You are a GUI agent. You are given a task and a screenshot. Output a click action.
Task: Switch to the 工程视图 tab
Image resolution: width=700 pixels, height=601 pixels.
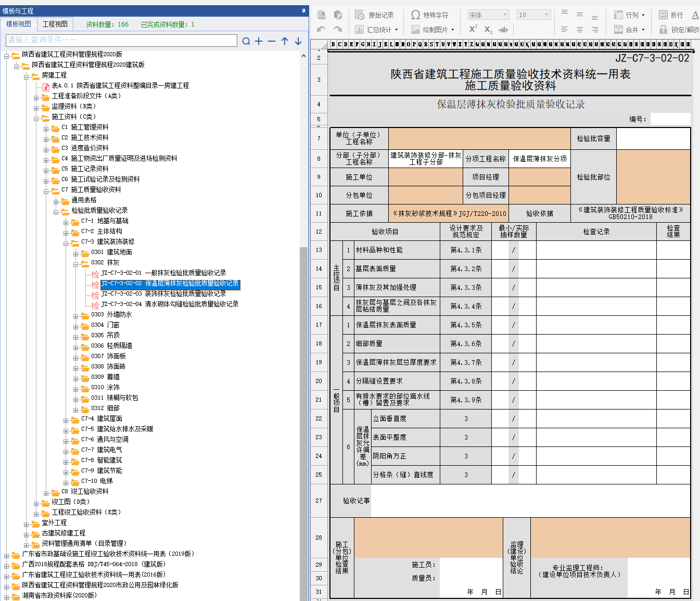55,24
